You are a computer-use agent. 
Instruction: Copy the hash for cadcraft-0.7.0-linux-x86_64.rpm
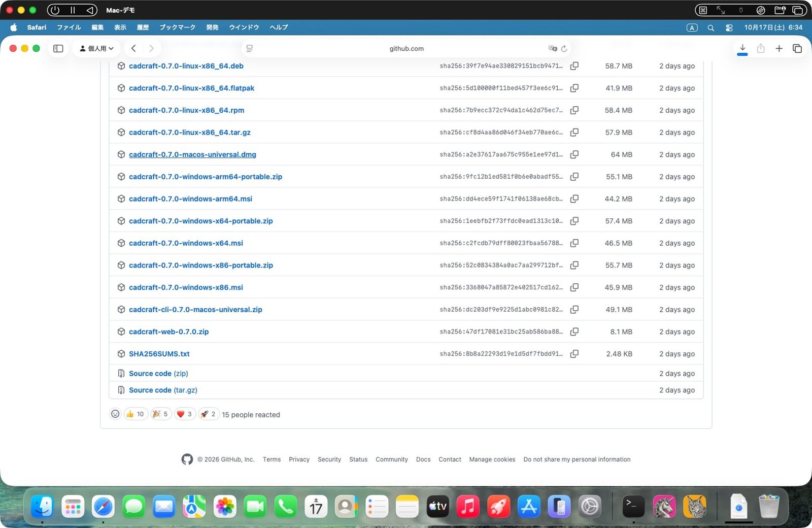[574, 110]
